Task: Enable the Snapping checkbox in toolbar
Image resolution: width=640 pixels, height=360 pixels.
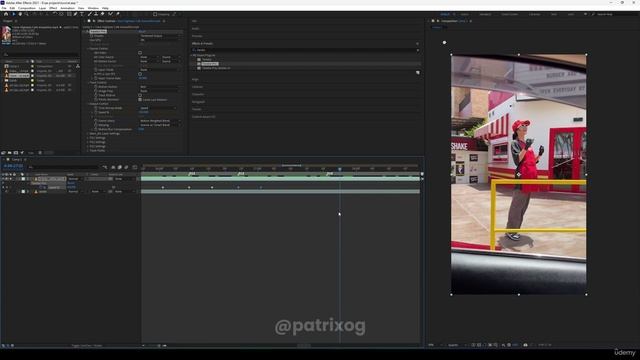Action: 155,14
